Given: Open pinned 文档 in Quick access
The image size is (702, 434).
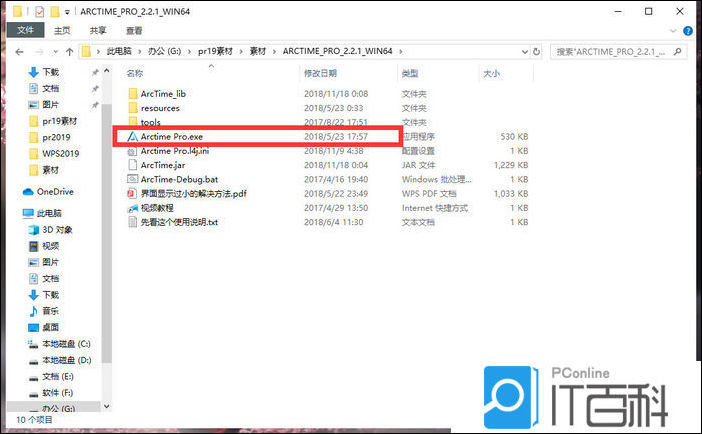Looking at the screenshot, I should coord(50,88).
